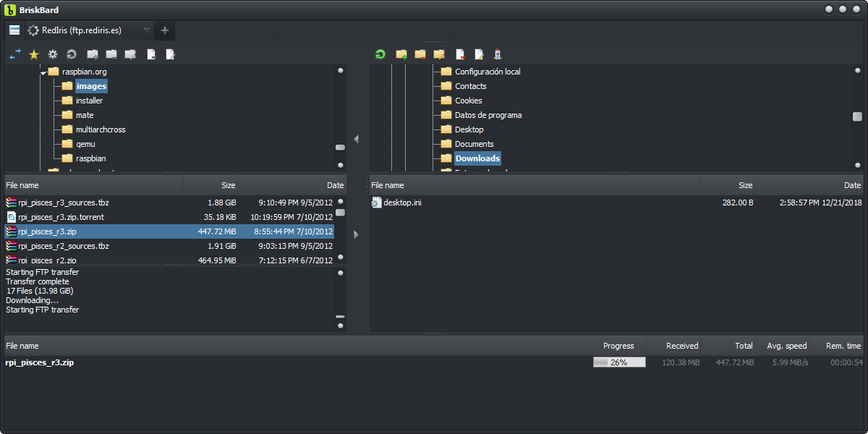
Task: Select the Cookies folder
Action: [x=468, y=101]
